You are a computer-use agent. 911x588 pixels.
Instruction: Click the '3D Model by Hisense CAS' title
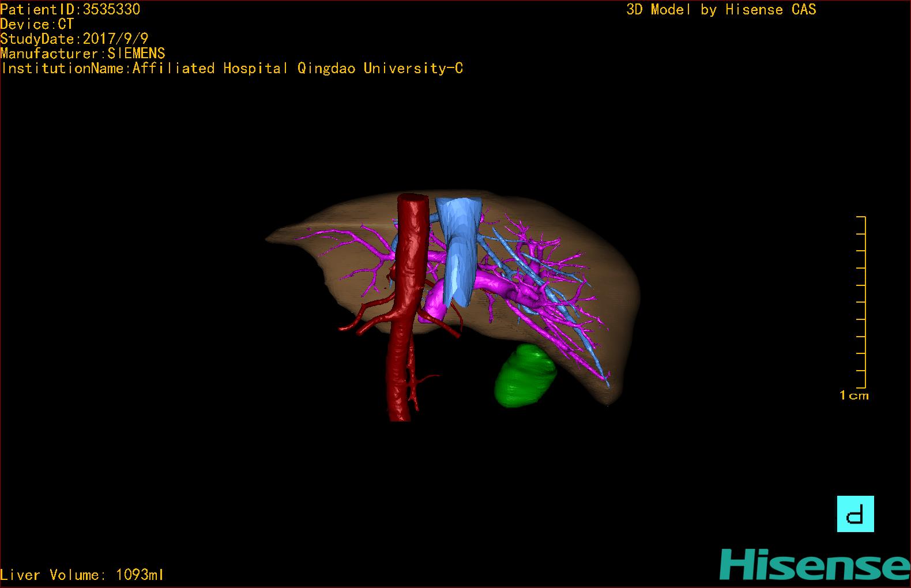tap(721, 10)
